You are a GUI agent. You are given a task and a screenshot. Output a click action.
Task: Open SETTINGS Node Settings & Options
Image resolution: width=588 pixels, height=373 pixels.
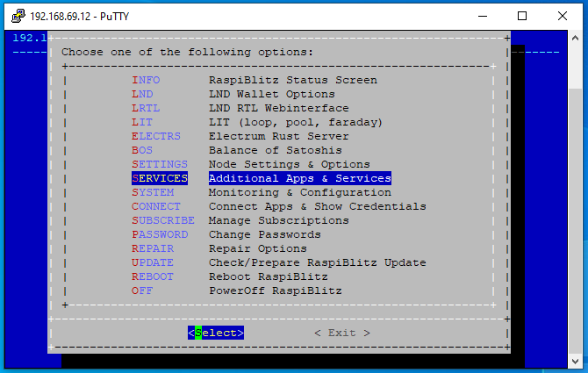251,165
